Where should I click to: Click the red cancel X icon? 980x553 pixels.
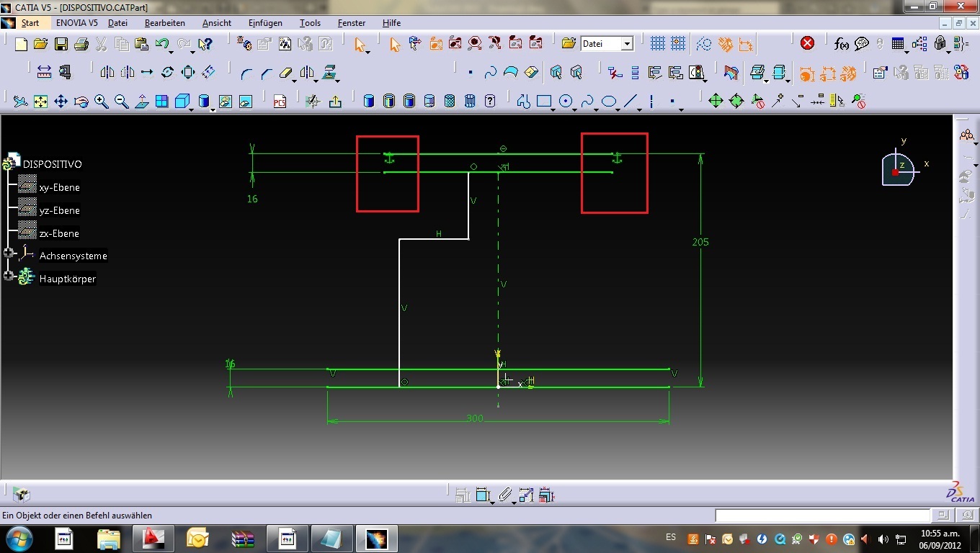(x=807, y=43)
